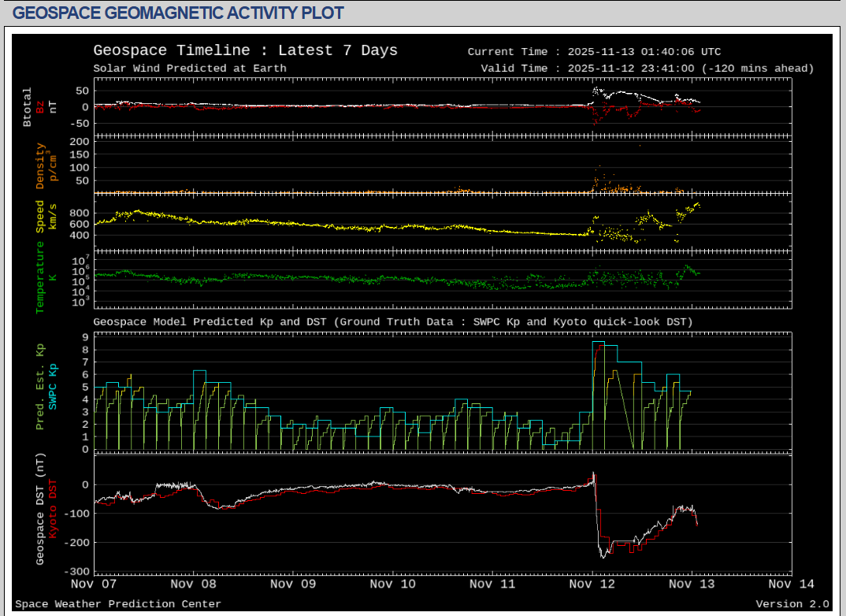The height and width of the screenshot is (616, 846).
Task: Click the Nov 07 date label
Action: coord(94,584)
